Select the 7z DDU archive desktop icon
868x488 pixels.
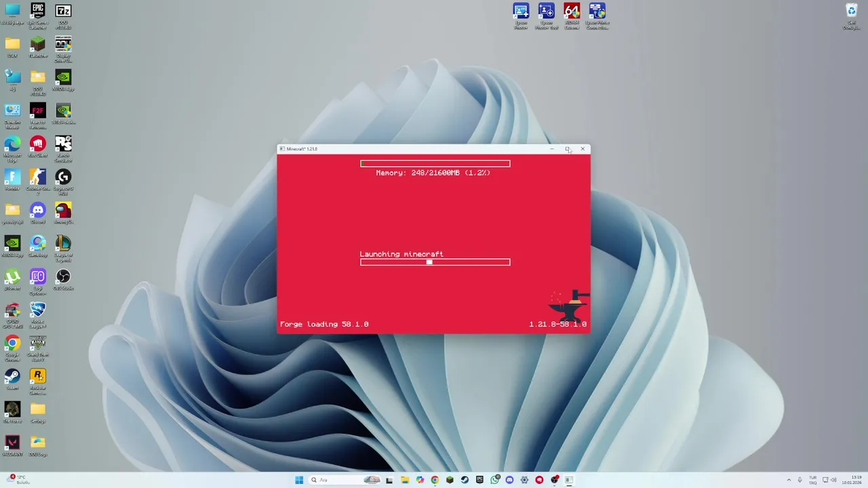pos(63,16)
